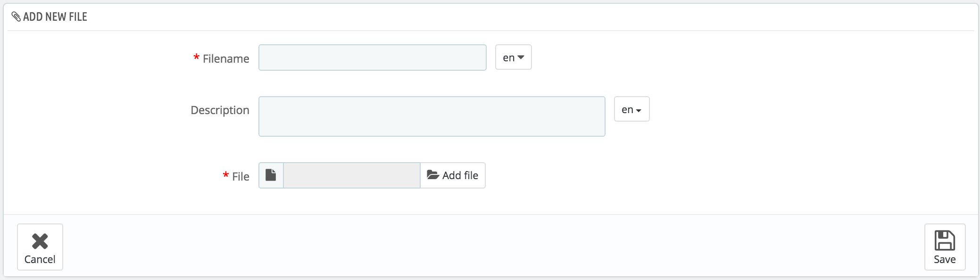Screen dimensions: 980x280
Task: Cancel adding the new file
Action: point(40,247)
